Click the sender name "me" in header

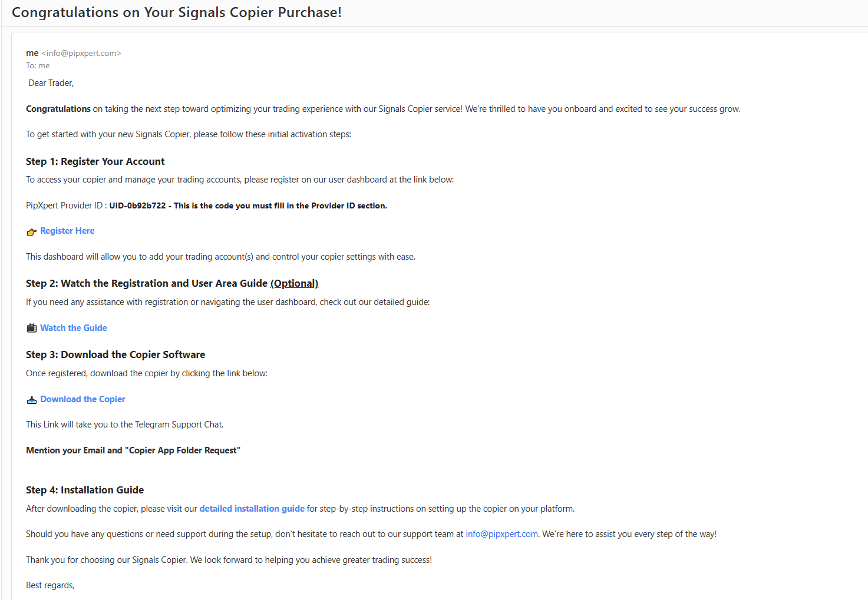click(x=32, y=53)
